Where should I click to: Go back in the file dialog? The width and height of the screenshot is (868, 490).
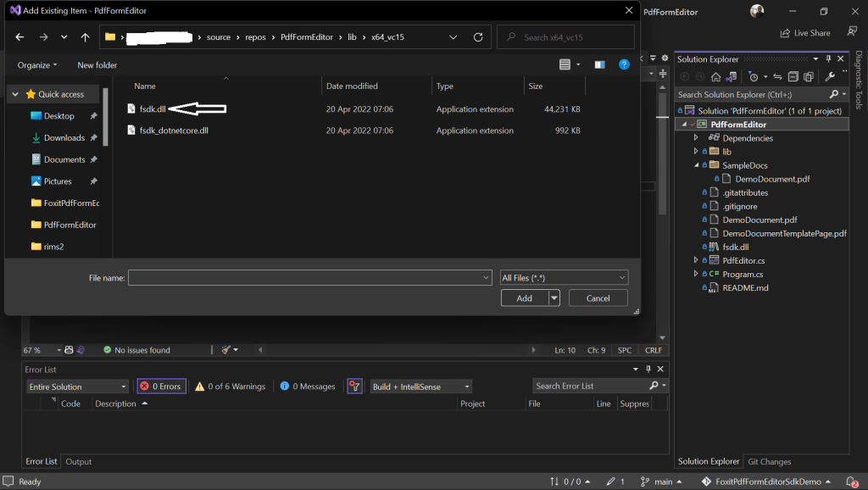[20, 37]
